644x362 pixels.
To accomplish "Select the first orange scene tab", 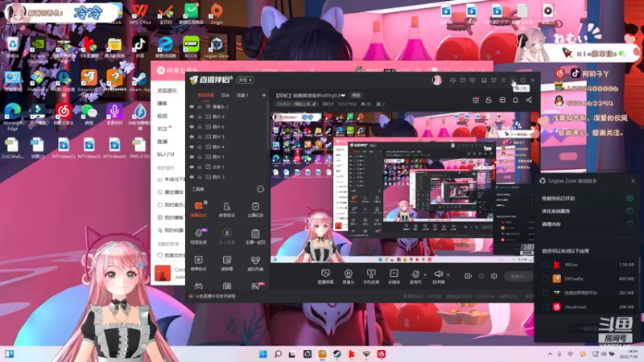I will [x=206, y=95].
